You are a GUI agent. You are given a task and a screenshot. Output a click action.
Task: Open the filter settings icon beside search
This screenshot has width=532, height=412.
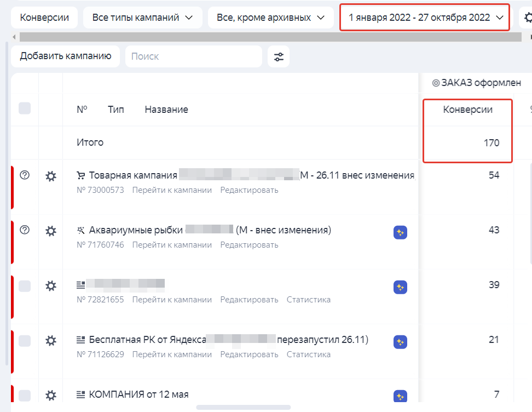279,56
